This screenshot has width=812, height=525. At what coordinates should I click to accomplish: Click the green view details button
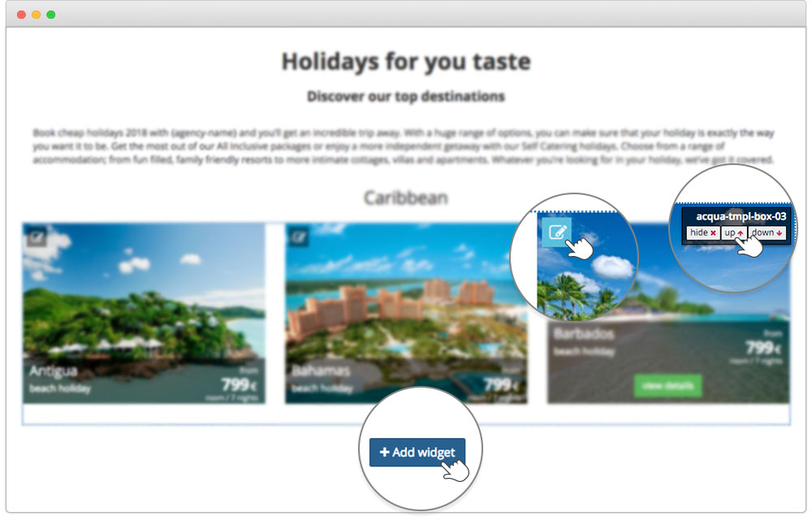point(667,385)
